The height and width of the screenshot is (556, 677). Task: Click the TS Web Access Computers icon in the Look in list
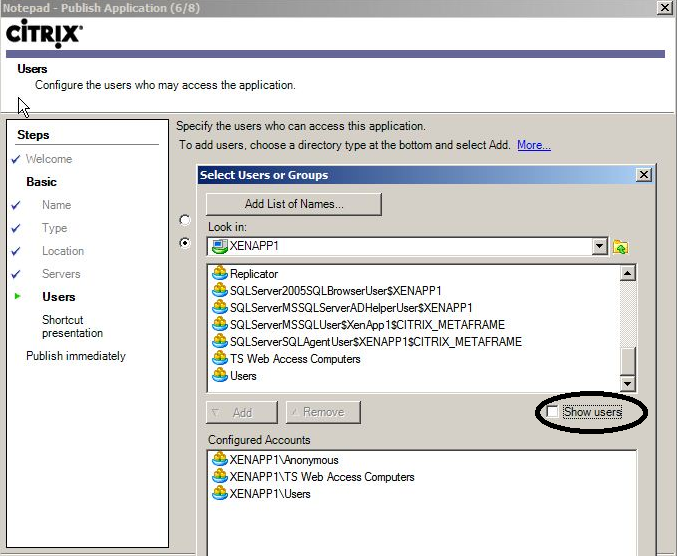(x=220, y=358)
